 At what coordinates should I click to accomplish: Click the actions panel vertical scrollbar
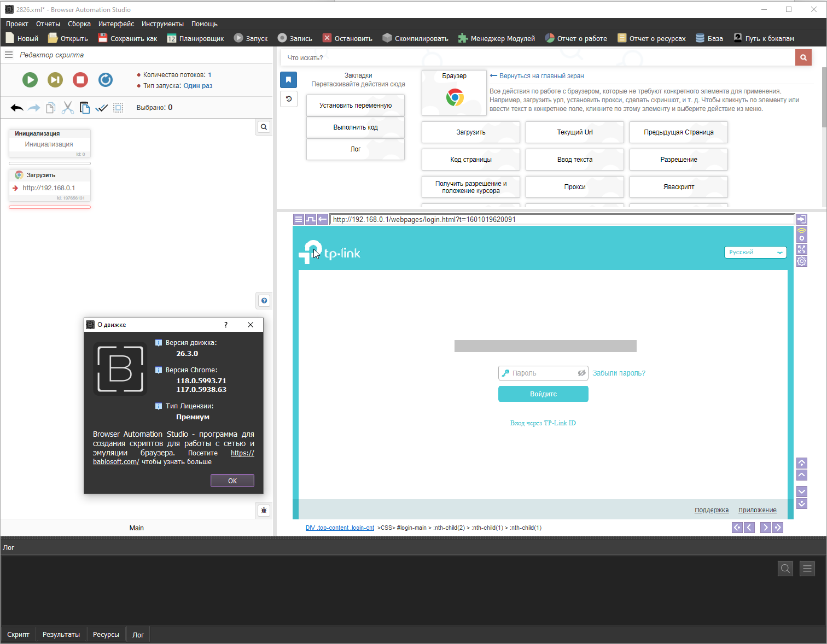(824, 98)
